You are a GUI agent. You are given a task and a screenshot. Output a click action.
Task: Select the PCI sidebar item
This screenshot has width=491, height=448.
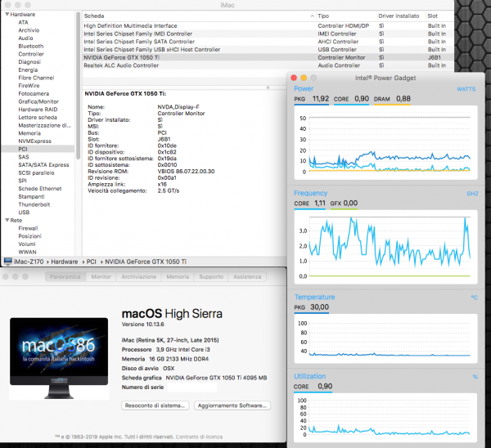click(x=38, y=149)
